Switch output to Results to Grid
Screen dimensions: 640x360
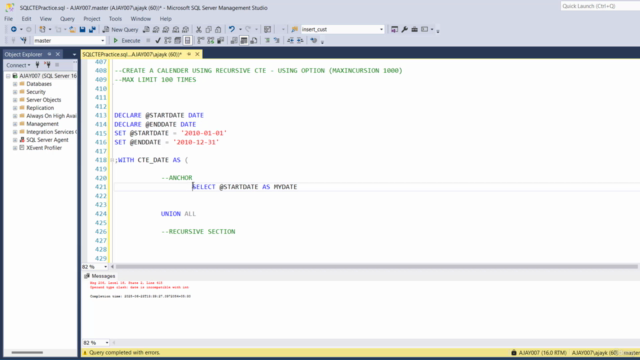pos(244,40)
